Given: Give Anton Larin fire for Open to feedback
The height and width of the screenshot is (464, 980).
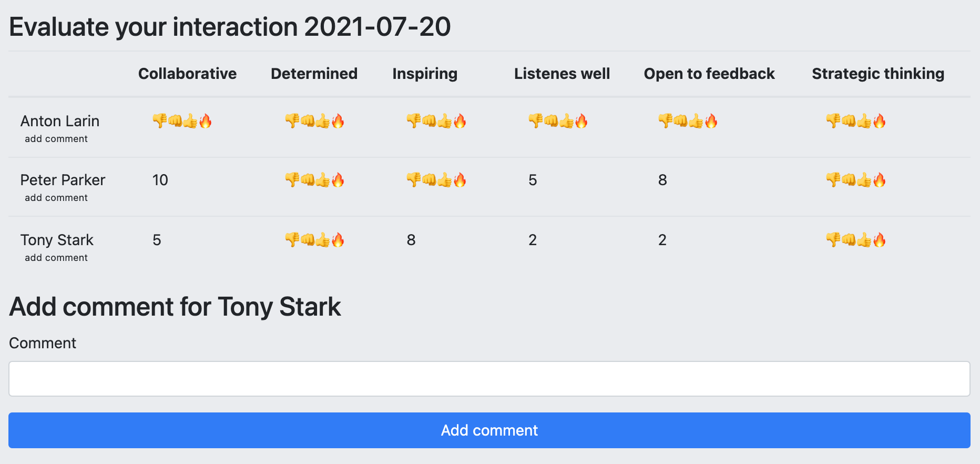Looking at the screenshot, I should [711, 121].
